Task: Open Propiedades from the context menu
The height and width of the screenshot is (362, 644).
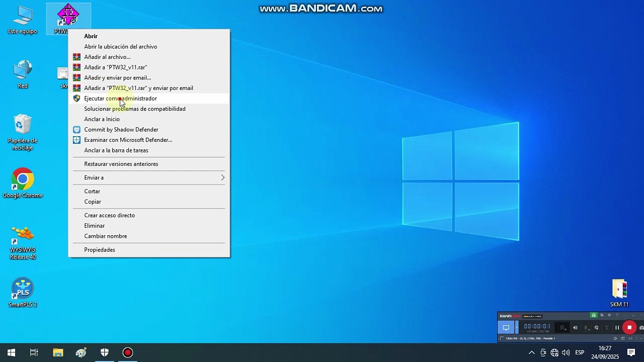Action: coord(149,250)
